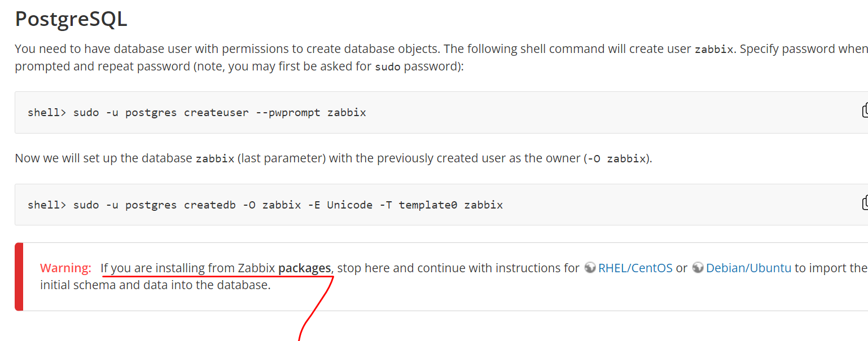The width and height of the screenshot is (868, 341).
Task: Click inside the createuser code block
Action: pyautogui.click(x=441, y=112)
